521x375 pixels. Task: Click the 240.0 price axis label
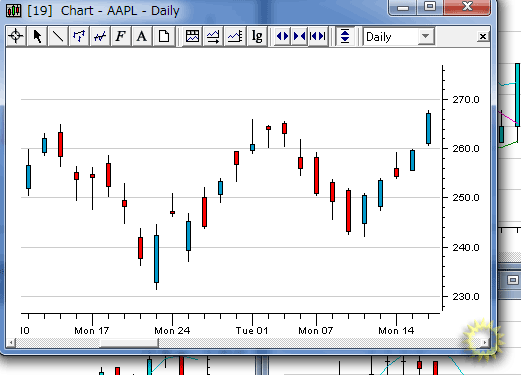click(x=466, y=247)
